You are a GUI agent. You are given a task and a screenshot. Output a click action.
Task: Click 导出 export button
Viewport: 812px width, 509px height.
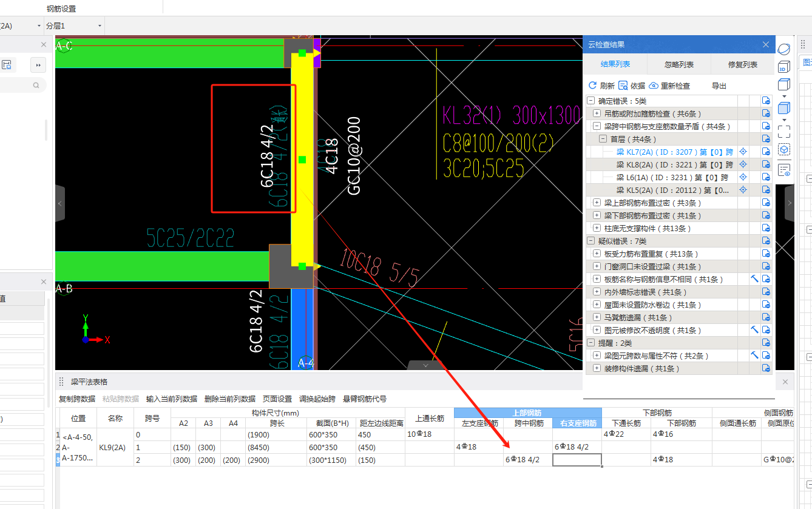coord(719,86)
